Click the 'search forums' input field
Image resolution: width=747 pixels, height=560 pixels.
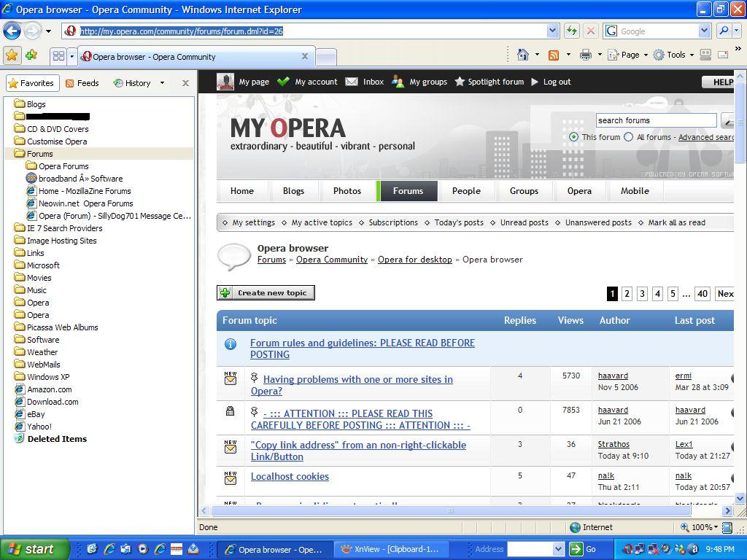coord(656,120)
